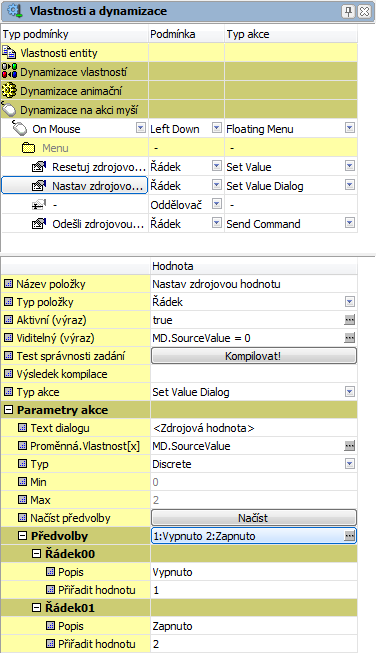376x653 pixels.
Task: Click the Resetuj zdrojovo... item icon
Action: coord(39,167)
